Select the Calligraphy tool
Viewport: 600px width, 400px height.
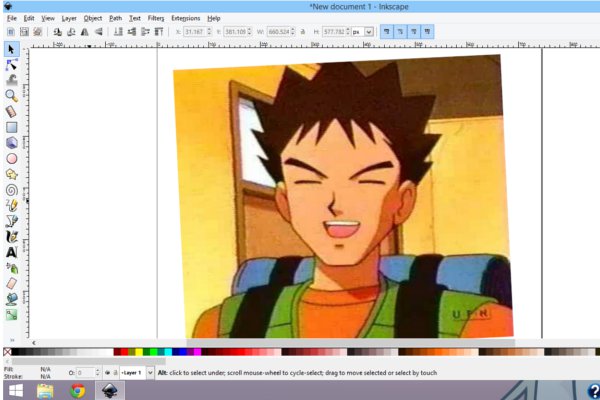click(x=11, y=237)
